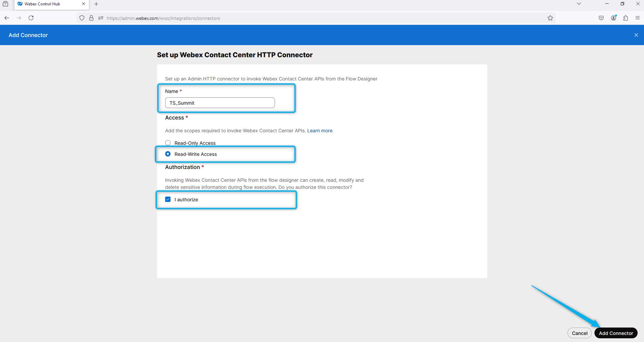This screenshot has width=644, height=342.
Task: Open the Firefox account icon
Action: (614, 18)
